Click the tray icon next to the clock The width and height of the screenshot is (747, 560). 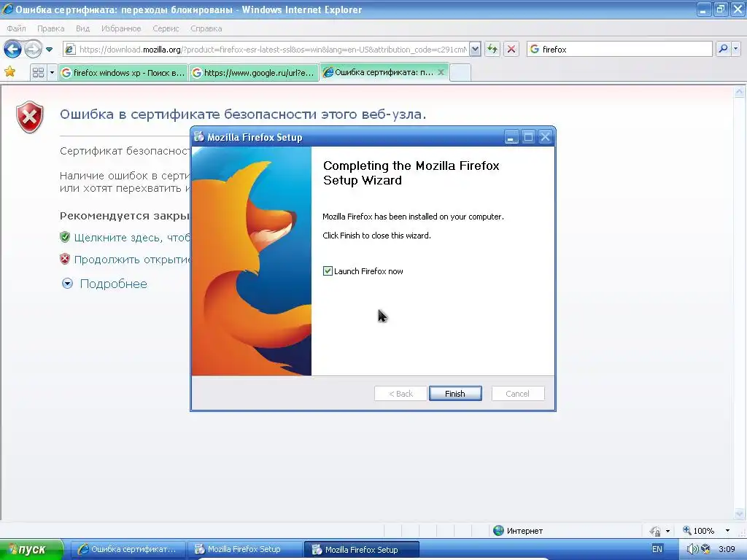(705, 549)
